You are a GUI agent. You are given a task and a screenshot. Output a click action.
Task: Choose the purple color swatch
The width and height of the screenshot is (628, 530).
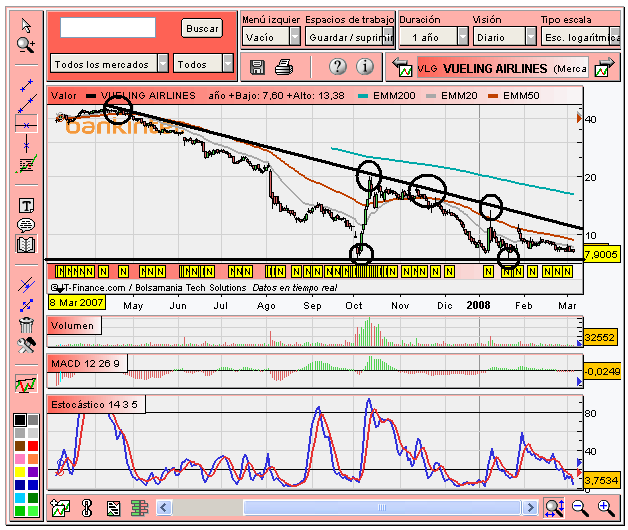click(x=33, y=472)
